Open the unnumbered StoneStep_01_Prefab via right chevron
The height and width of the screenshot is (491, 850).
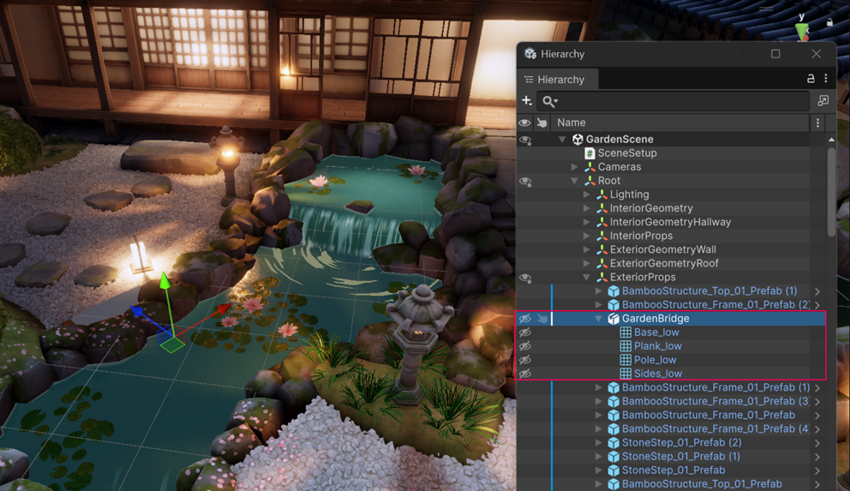click(x=817, y=470)
